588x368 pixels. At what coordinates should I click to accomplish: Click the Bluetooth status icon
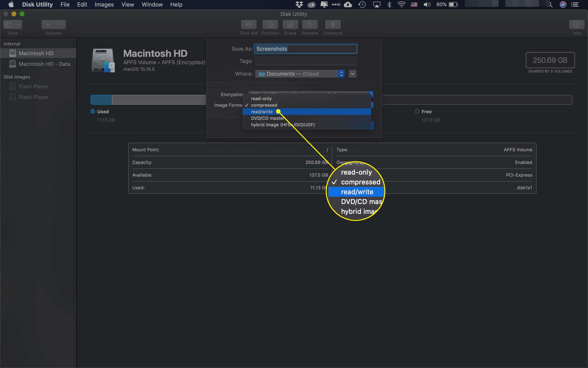point(389,4)
